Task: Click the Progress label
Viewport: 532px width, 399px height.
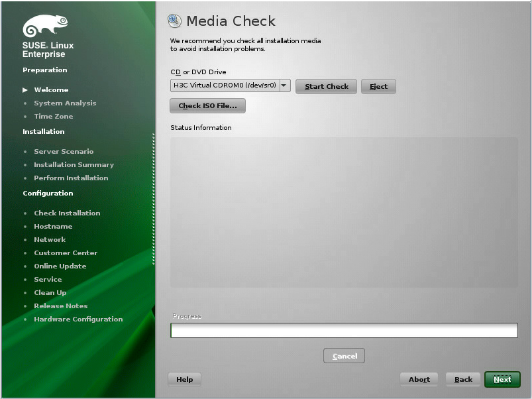Action: [187, 316]
